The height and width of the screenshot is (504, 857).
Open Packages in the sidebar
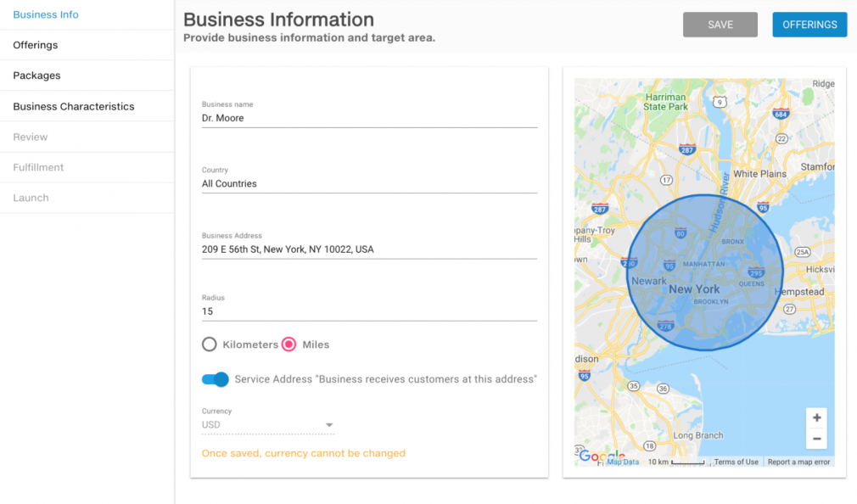pos(36,76)
